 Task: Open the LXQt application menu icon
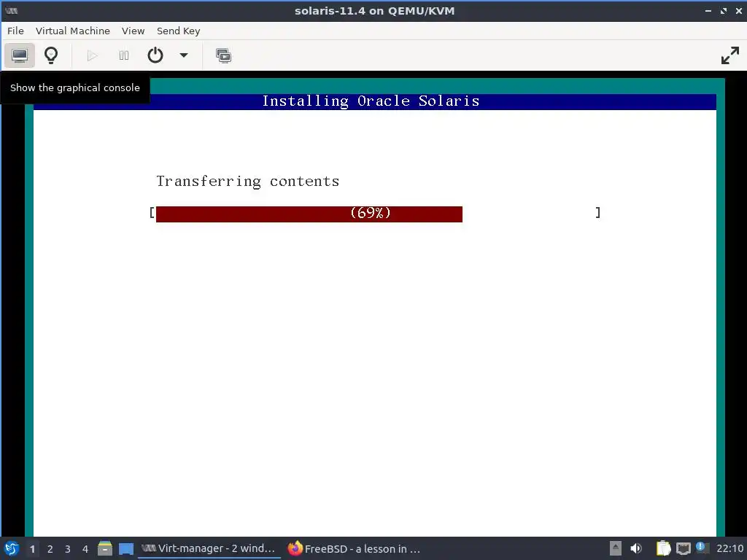12,548
